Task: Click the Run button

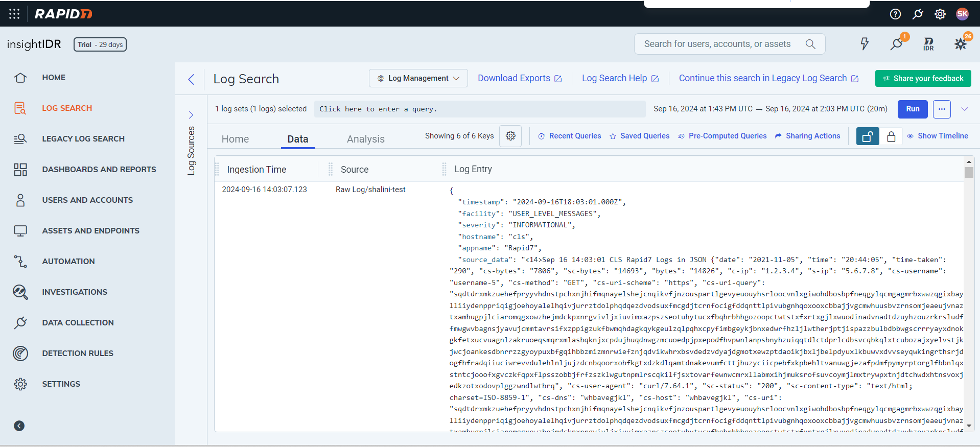Action: [x=913, y=109]
